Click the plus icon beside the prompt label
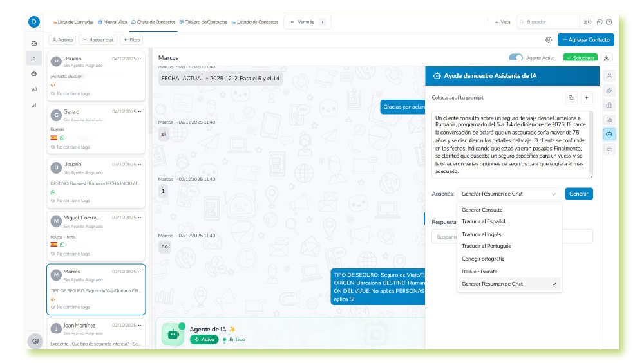Image resolution: width=644 pixels, height=363 pixels. [x=587, y=98]
